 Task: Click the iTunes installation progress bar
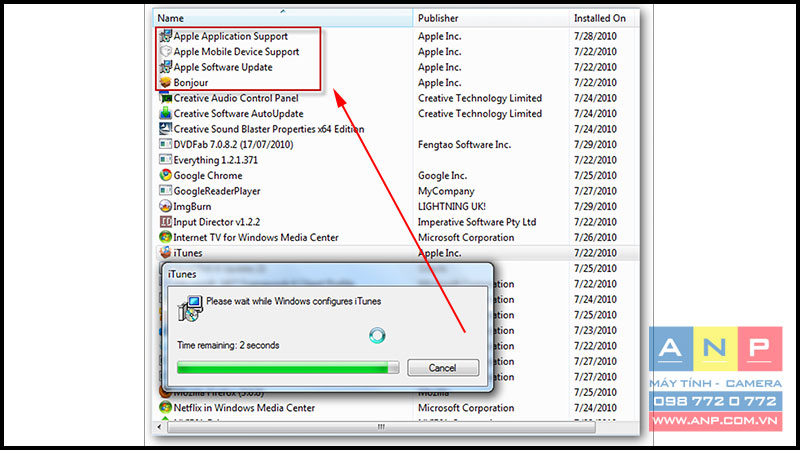click(x=288, y=367)
